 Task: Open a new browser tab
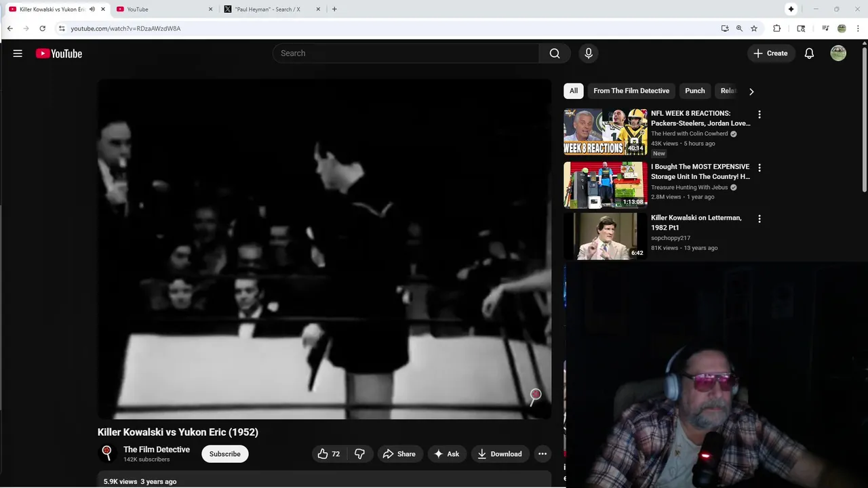(334, 9)
